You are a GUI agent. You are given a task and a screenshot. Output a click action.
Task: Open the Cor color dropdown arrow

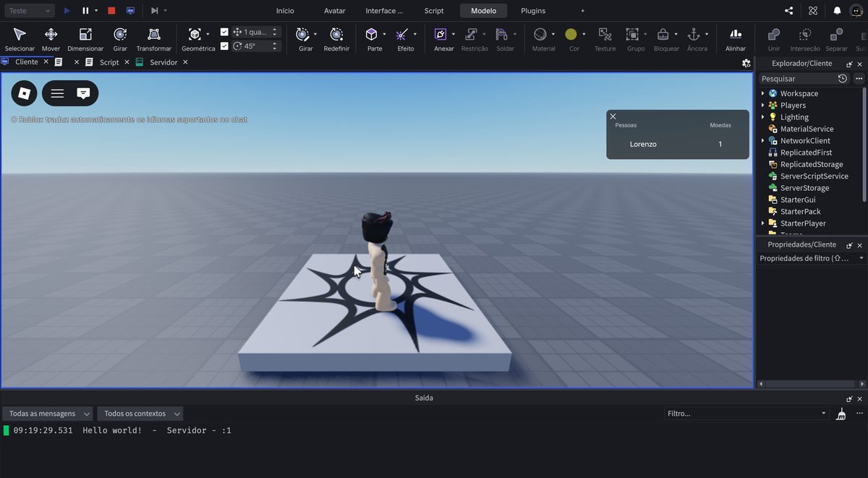[x=584, y=35]
